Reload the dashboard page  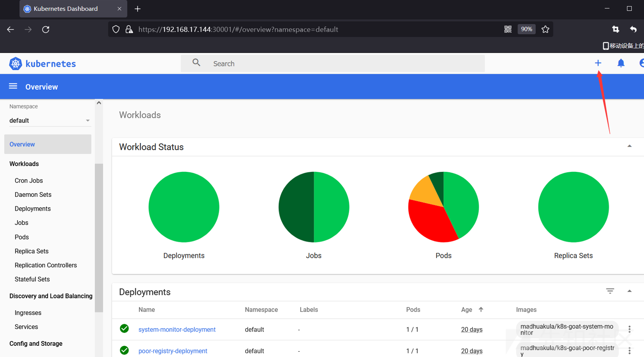(x=46, y=29)
